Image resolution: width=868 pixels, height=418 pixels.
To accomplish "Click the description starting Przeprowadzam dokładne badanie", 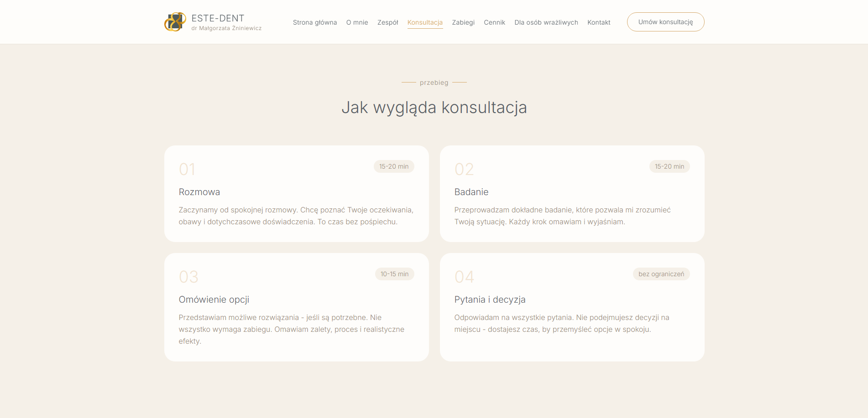I will 563,216.
